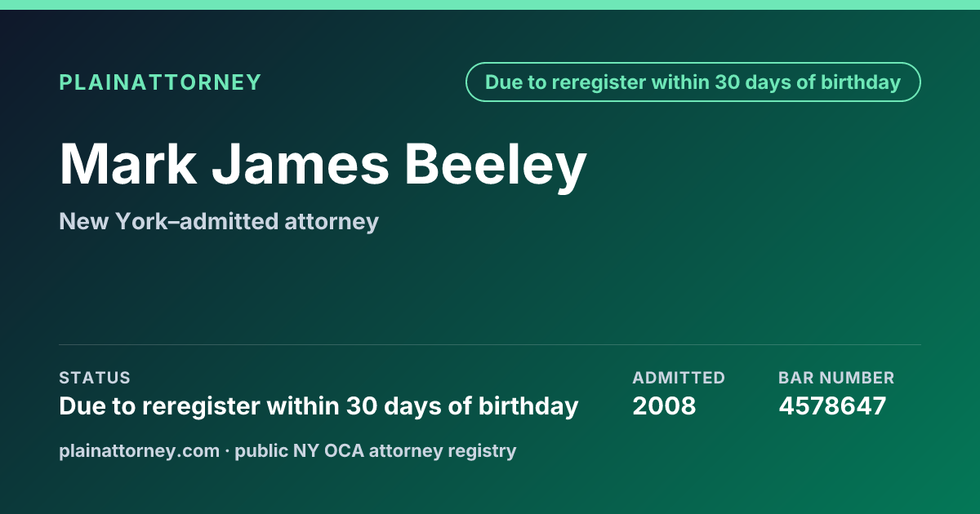Screen dimensions: 980x514
Task: Click the bold reregister status value text
Action: (x=318, y=405)
